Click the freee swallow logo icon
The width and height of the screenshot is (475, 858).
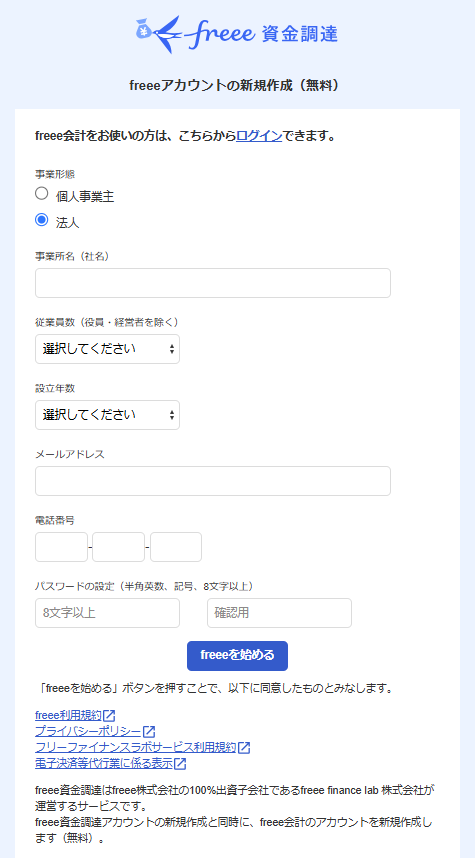click(167, 34)
